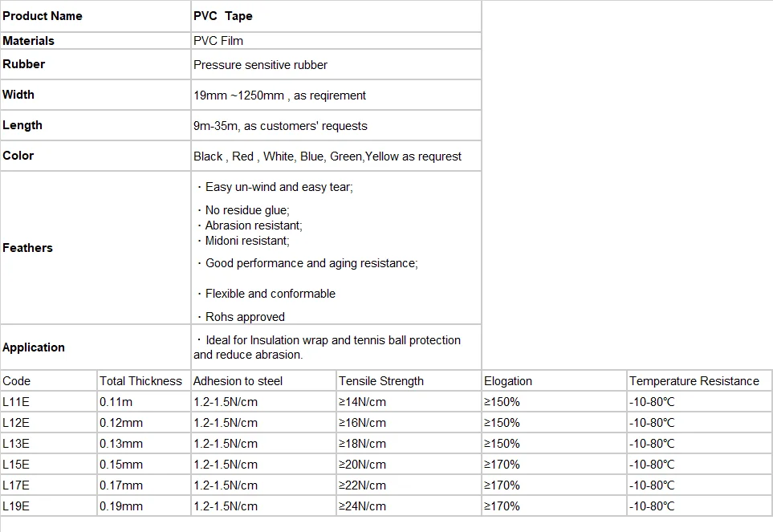Click the 'Adhesion to steel' column header
This screenshot has height=532, width=773.
point(238,381)
